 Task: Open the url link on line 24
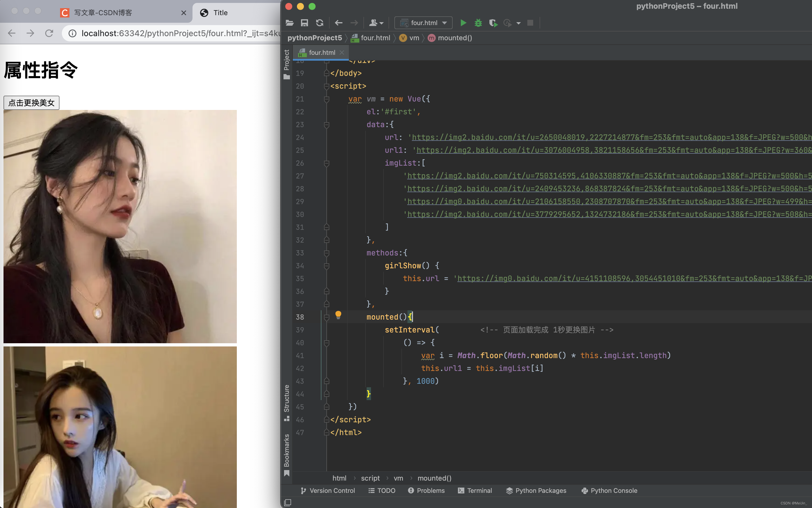[611, 137]
